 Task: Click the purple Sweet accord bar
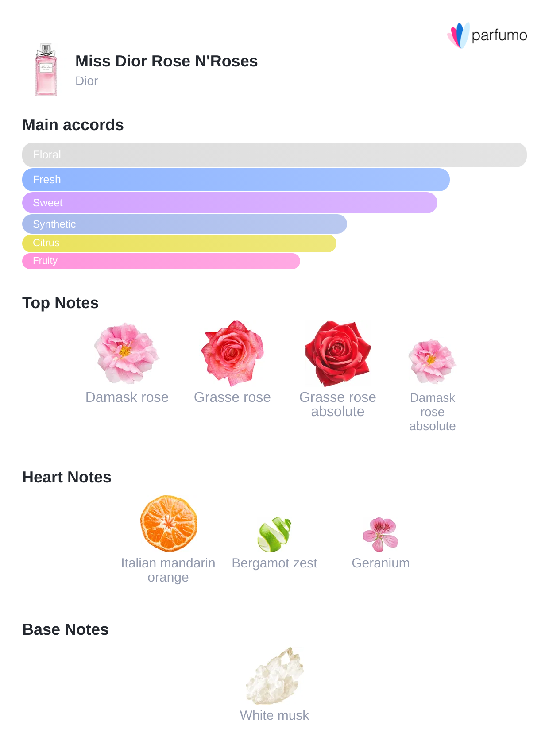229,203
